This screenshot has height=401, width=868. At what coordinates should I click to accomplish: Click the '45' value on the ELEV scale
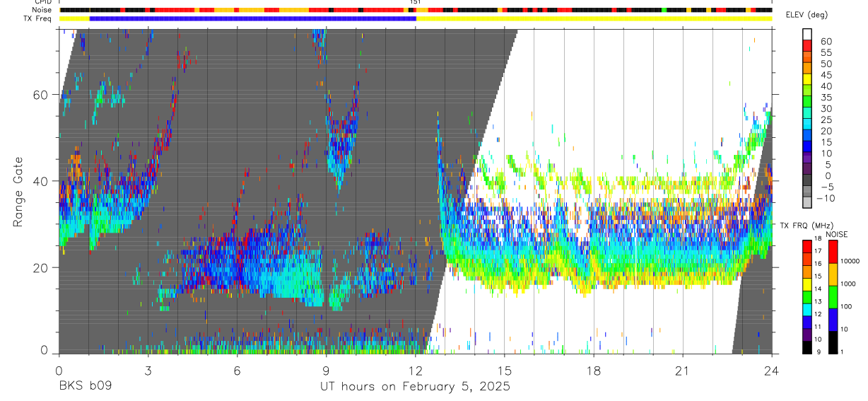click(826, 75)
